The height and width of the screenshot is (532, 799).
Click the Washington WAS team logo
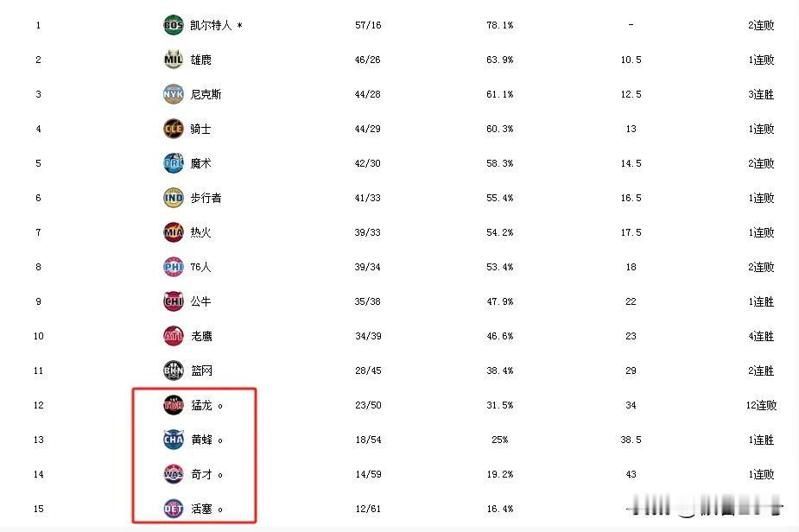(174, 474)
